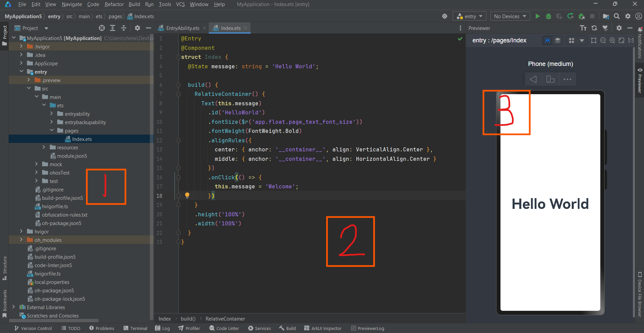Zoom in the preview

(612, 40)
